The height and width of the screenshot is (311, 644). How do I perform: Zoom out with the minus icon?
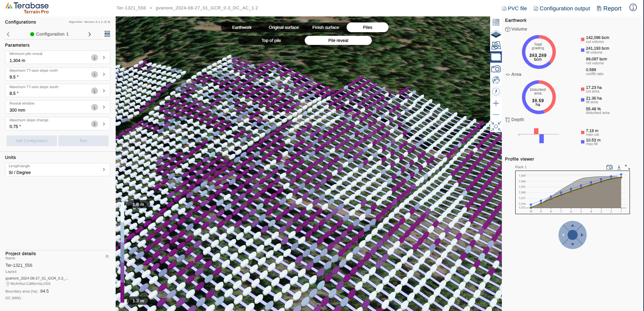[496, 115]
